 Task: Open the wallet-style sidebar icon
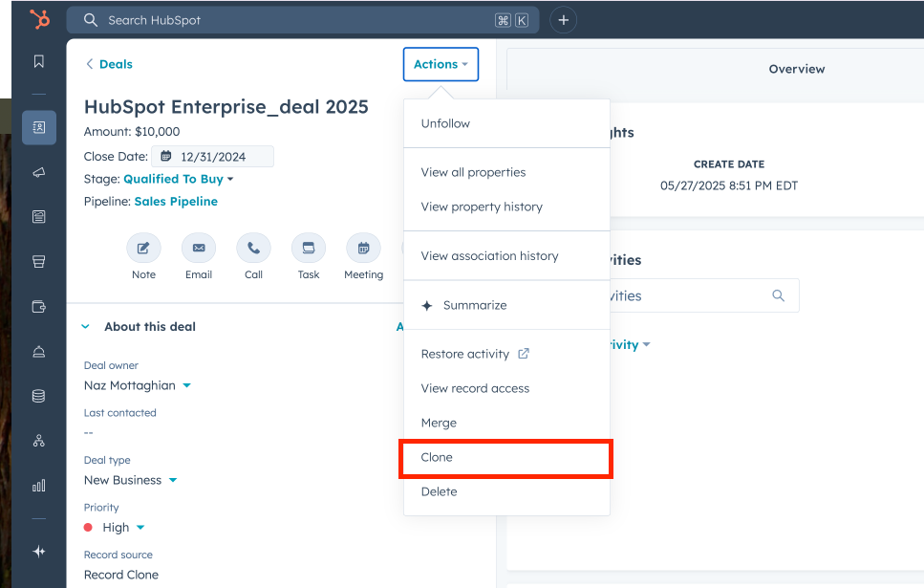(x=39, y=307)
